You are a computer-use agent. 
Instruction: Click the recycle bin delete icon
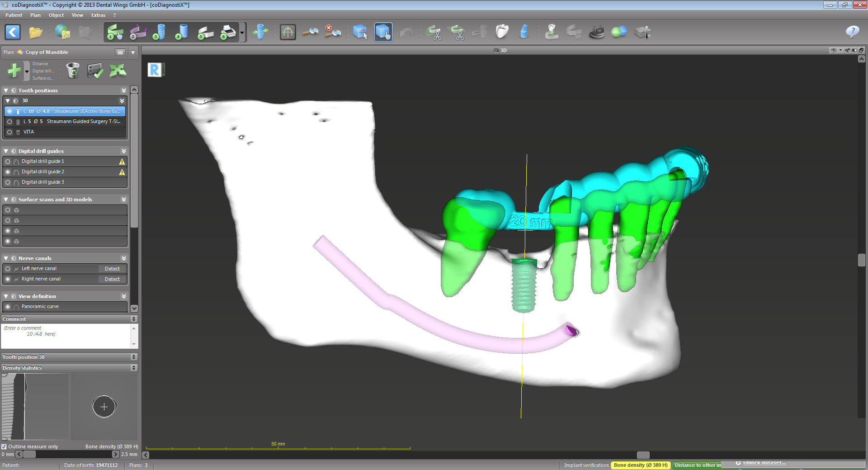pyautogui.click(x=72, y=71)
